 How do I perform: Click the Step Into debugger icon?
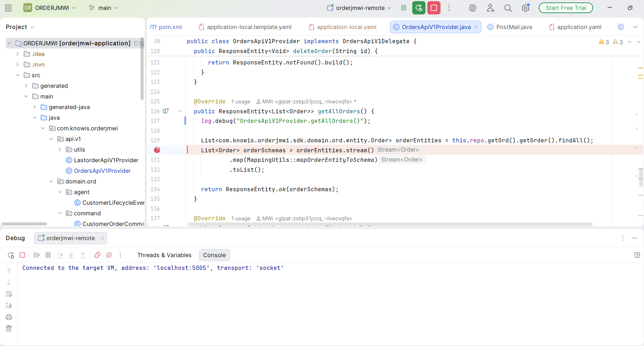(71, 255)
